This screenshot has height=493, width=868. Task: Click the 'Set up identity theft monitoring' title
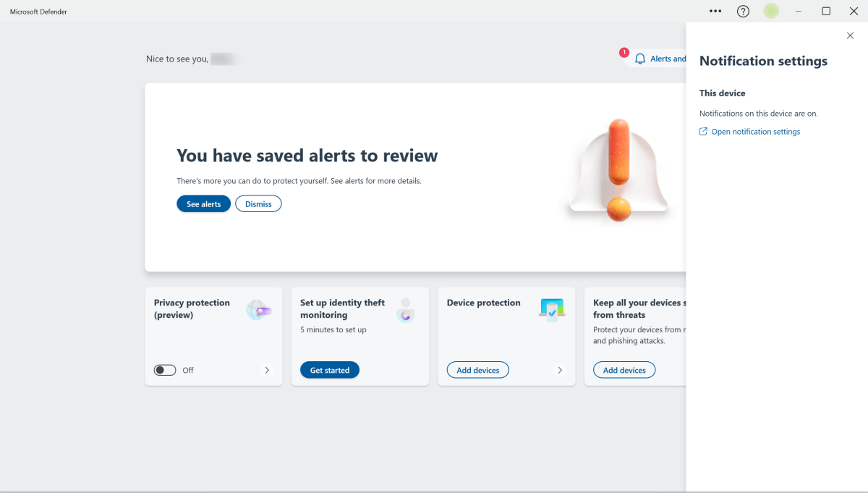pos(343,309)
